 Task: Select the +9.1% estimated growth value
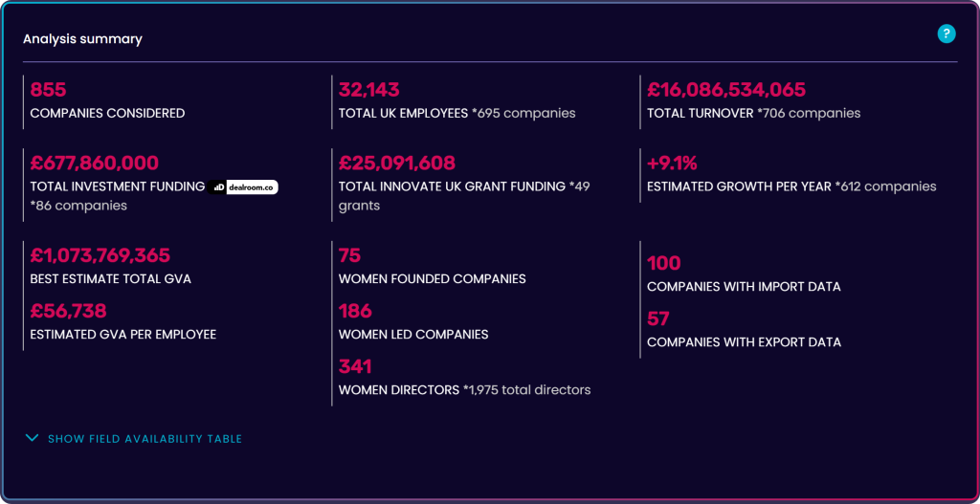pos(672,164)
